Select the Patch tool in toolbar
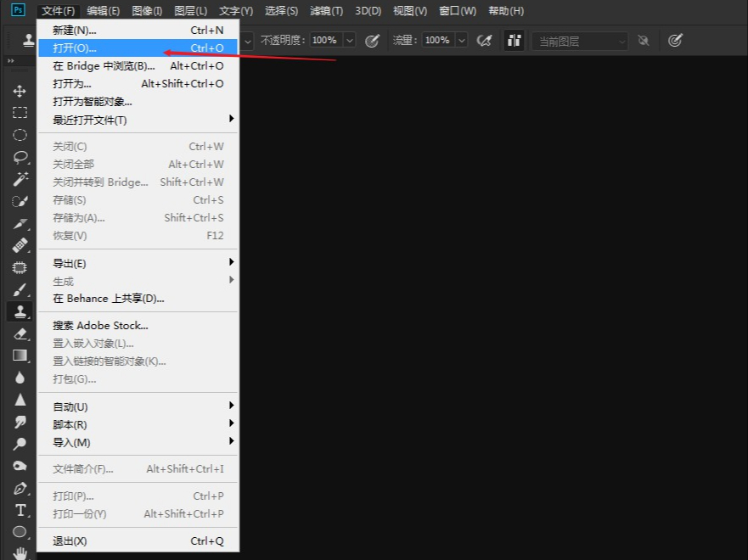 tap(20, 267)
